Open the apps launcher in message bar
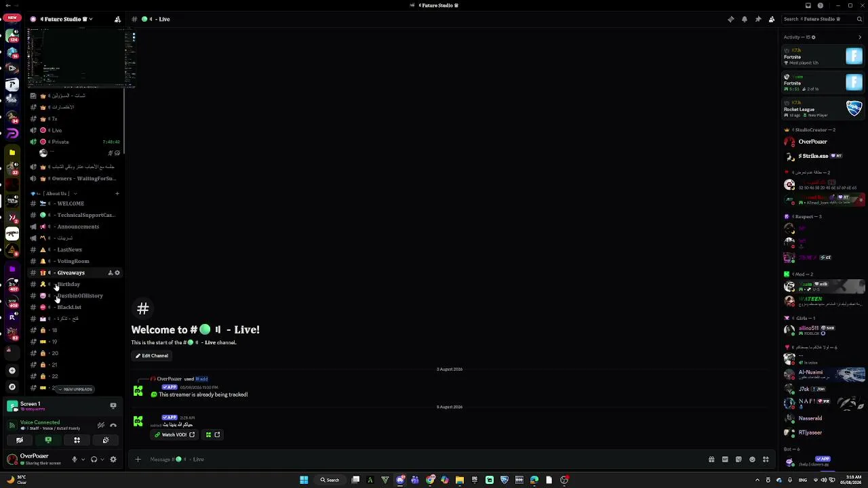Viewport: 868px width, 488px height. point(766,460)
